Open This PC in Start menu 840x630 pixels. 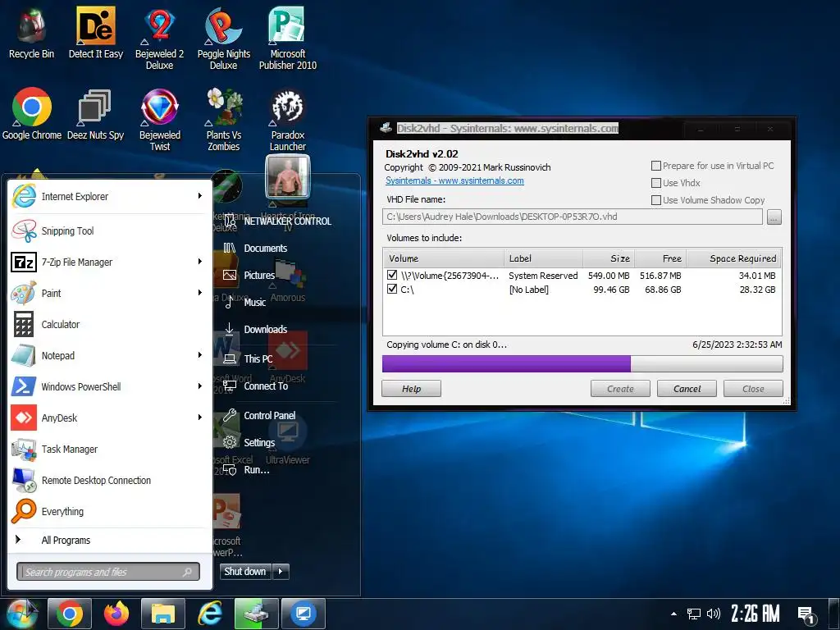pos(258,359)
